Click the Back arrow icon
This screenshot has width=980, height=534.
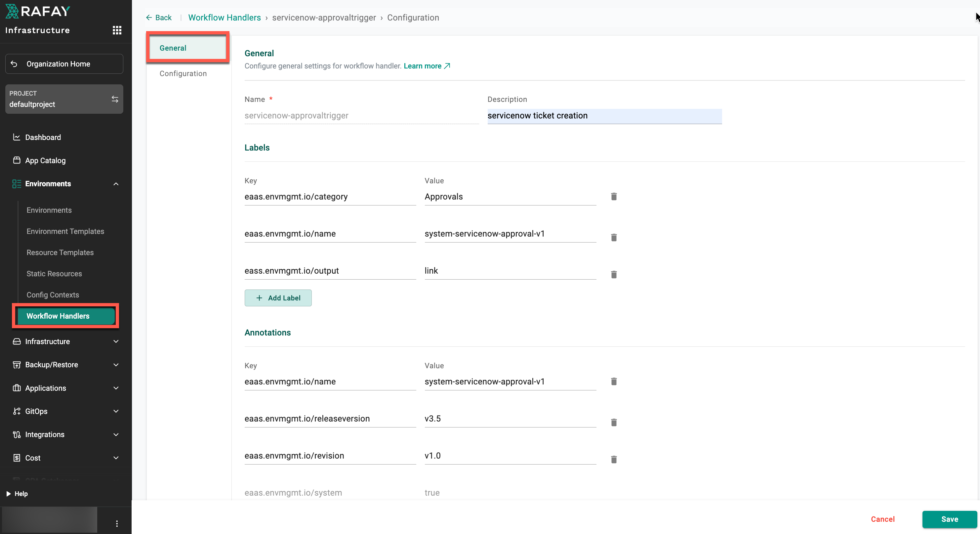(149, 18)
